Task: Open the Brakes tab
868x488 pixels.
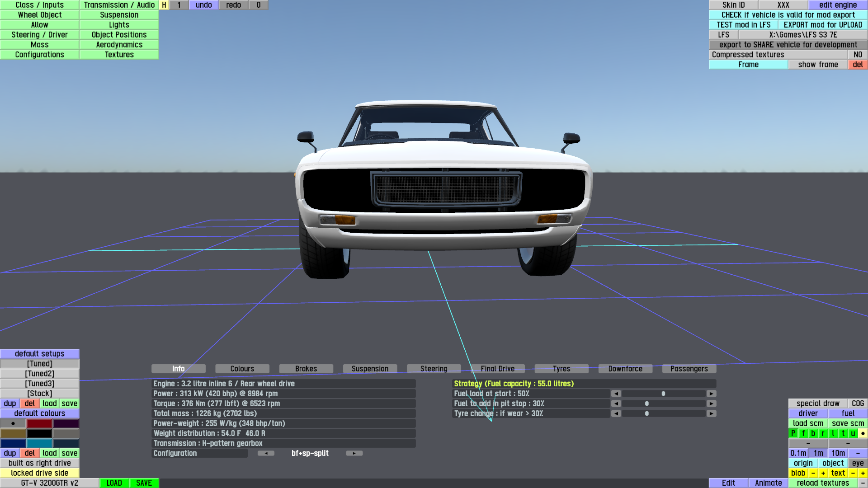Action: [306, 369]
